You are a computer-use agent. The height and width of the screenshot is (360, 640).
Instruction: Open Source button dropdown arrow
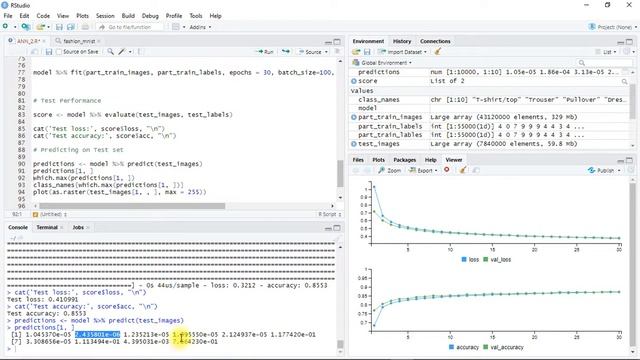[326, 52]
